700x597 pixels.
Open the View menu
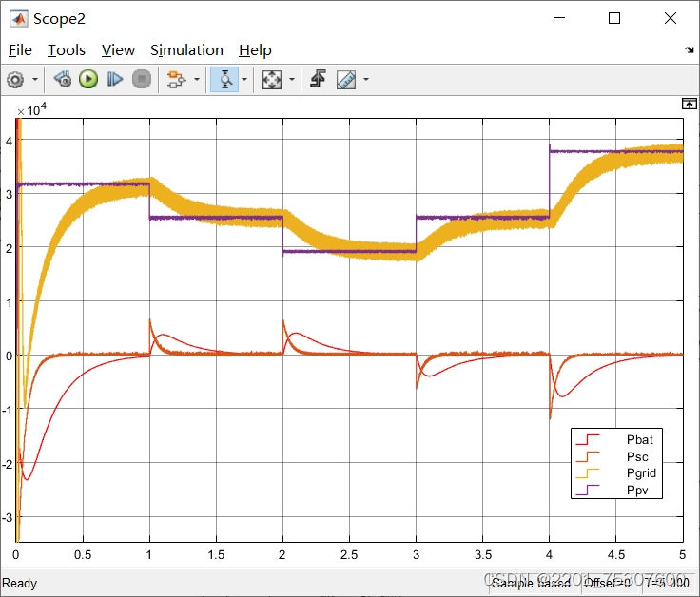click(x=118, y=50)
